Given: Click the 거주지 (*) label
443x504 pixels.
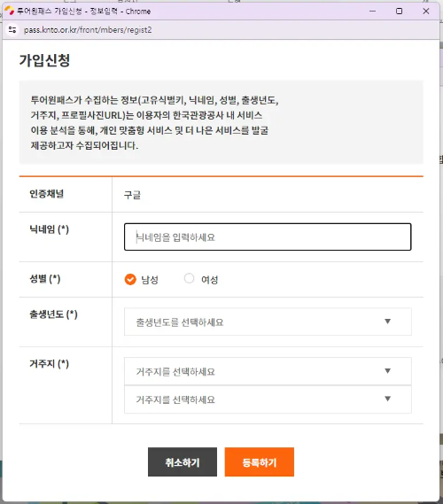Looking at the screenshot, I should pyautogui.click(x=50, y=363).
